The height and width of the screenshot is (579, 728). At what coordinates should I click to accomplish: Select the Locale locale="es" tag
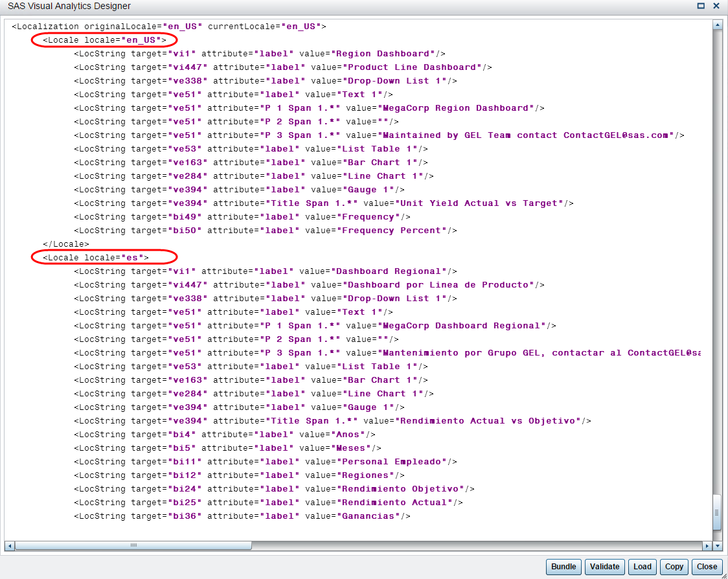(x=96, y=258)
